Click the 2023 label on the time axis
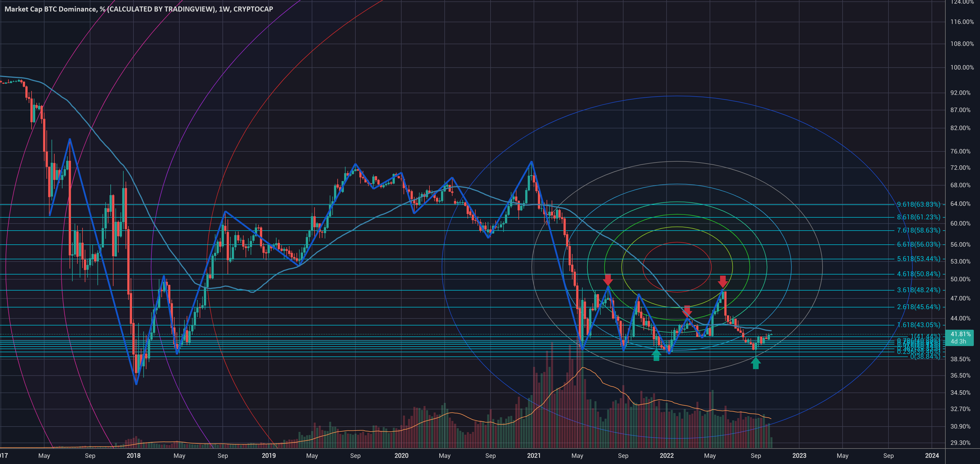The image size is (980, 464). point(799,456)
